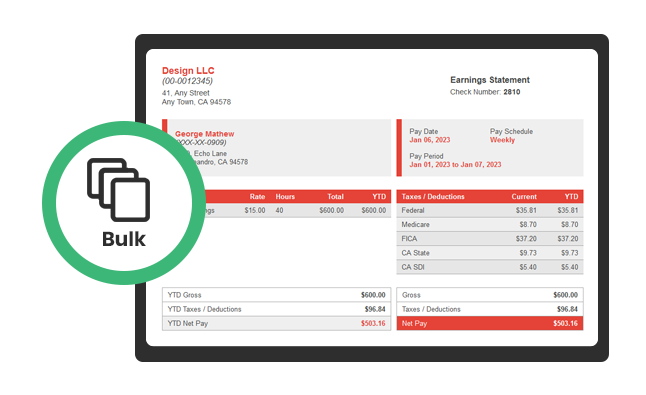Click the Gross amount '$600.00' in right summary
The width and height of the screenshot is (646, 395).
tap(565, 295)
